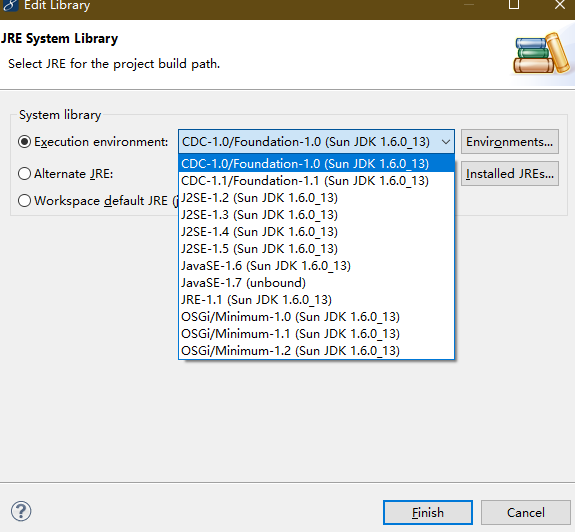This screenshot has width=575, height=532.
Task: Select J2SE-1.5 execution environment
Action: [x=316, y=249]
